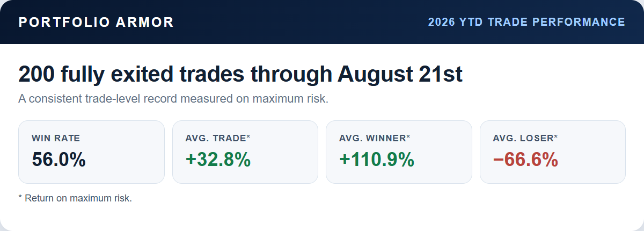Click the AVG. TRADE* label

coord(218,138)
